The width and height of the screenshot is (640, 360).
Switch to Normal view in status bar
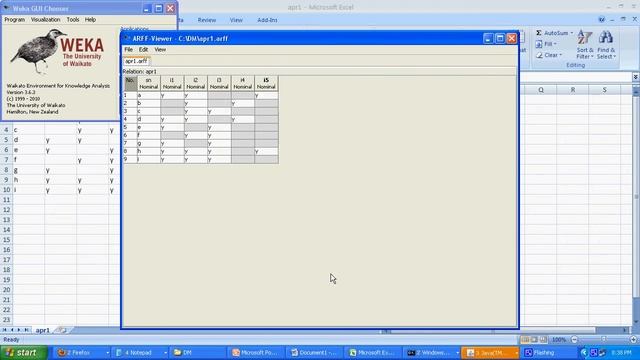[525, 340]
